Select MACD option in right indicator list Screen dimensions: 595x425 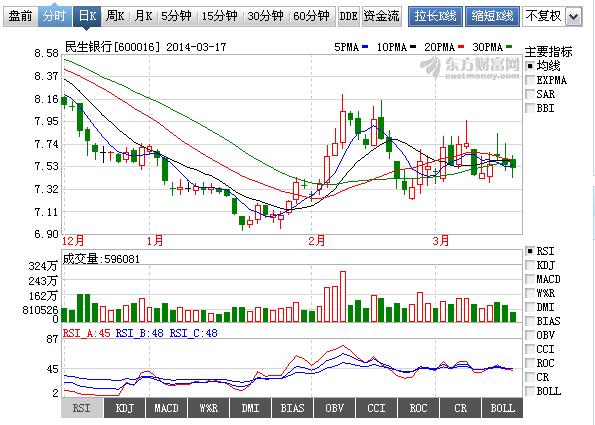pyautogui.click(x=543, y=279)
